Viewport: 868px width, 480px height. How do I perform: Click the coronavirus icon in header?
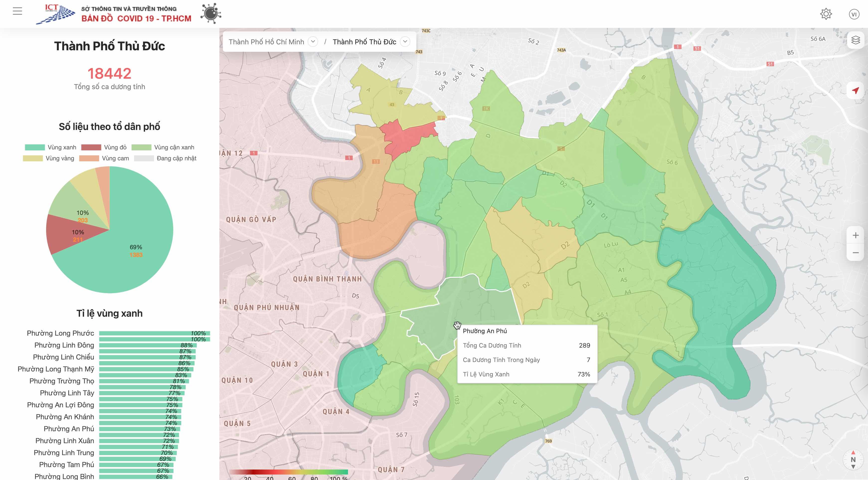[211, 14]
